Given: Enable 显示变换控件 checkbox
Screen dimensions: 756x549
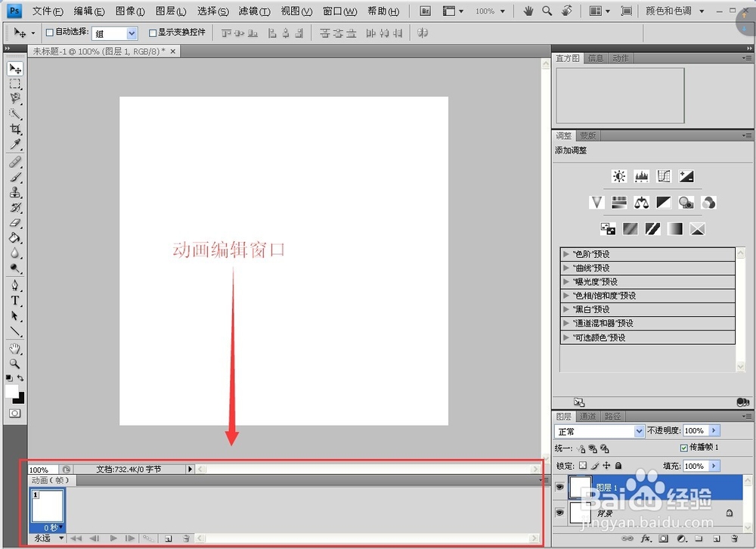Looking at the screenshot, I should tap(153, 33).
